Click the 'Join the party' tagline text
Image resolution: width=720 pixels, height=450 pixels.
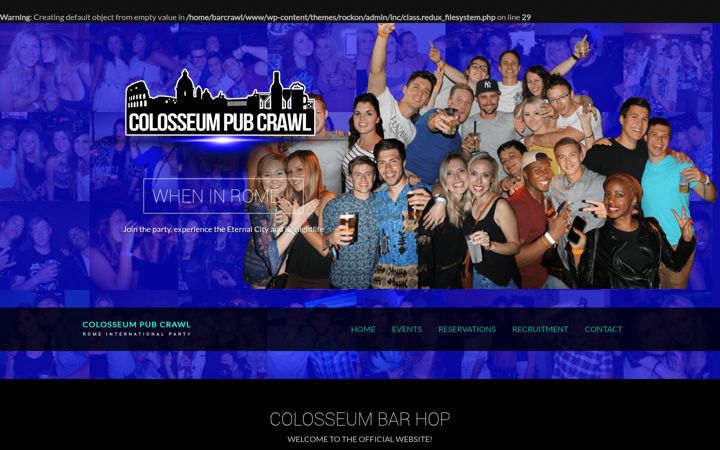223,229
